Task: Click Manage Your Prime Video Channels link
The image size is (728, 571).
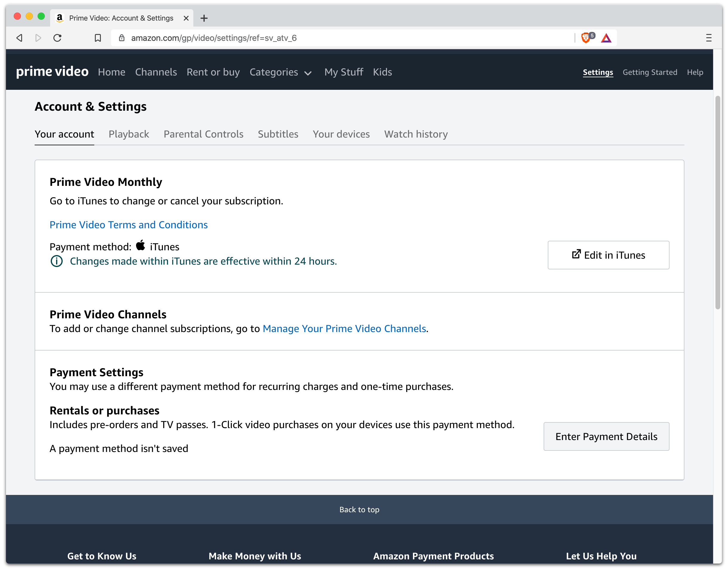Action: pos(344,328)
